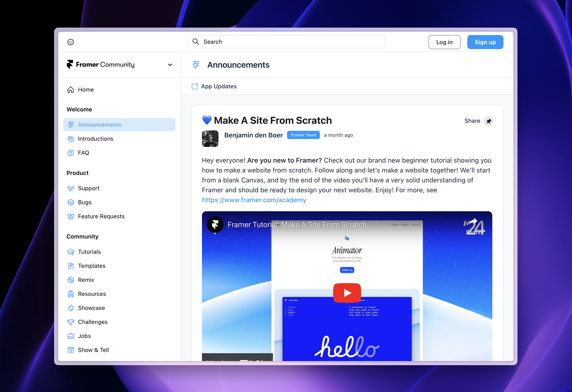Open the Tutorials graduation cap icon
This screenshot has width=572, height=392.
[x=71, y=252]
